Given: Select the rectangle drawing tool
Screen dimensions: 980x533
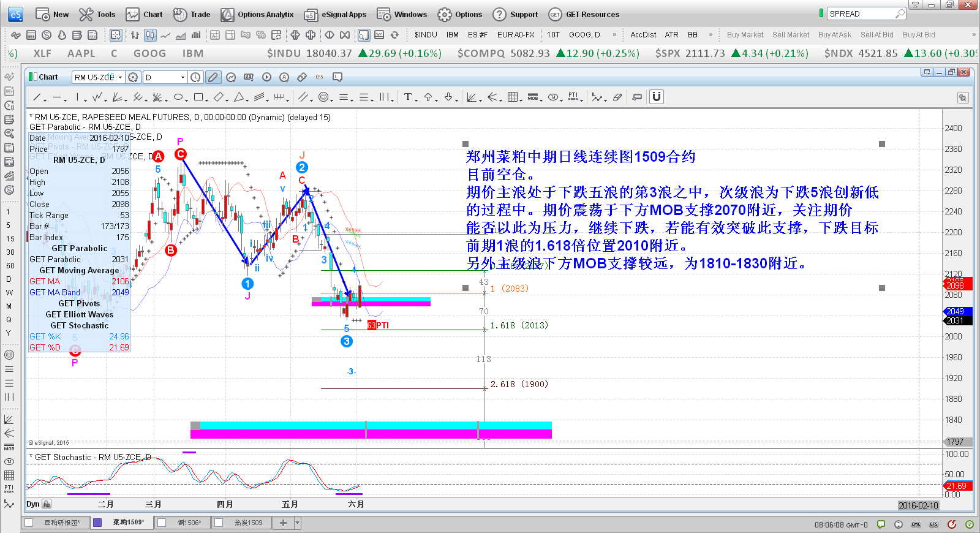Looking at the screenshot, I should coord(198,97).
